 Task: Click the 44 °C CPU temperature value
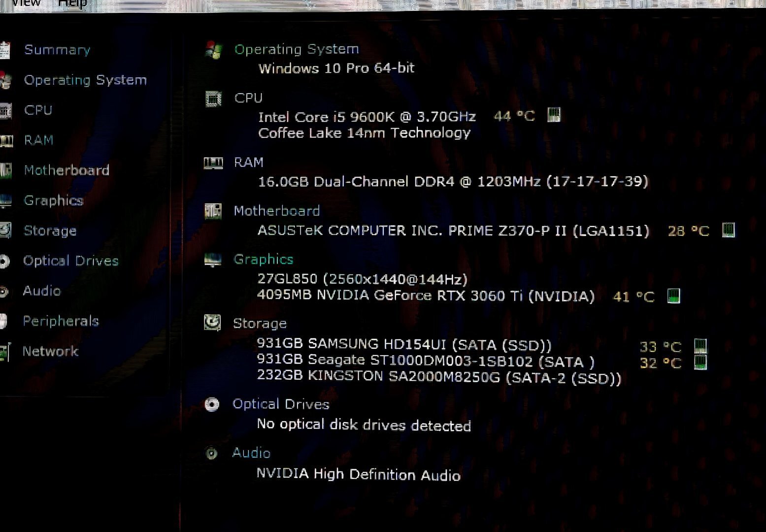[514, 116]
